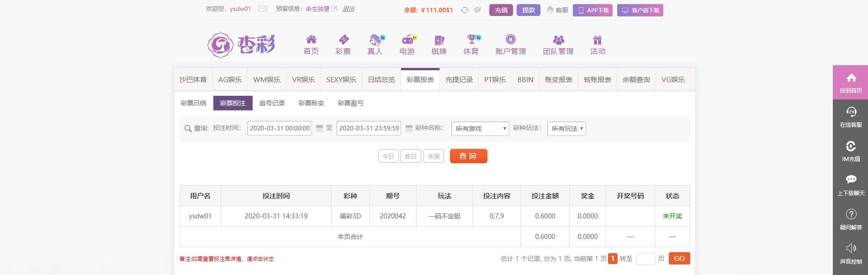The image size is (868, 275).
Task: Select the 彩票盈亏 sub-tab
Action: [350, 103]
